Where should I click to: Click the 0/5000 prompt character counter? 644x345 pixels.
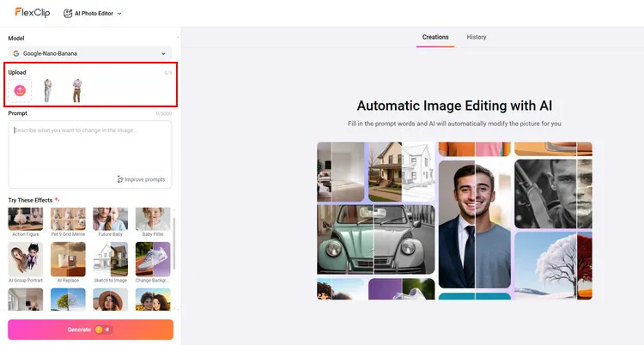(x=164, y=114)
